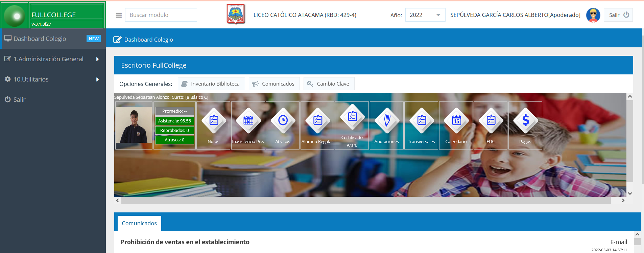
Task: Open the Inasistencia Pre. calendar icon
Action: click(248, 120)
